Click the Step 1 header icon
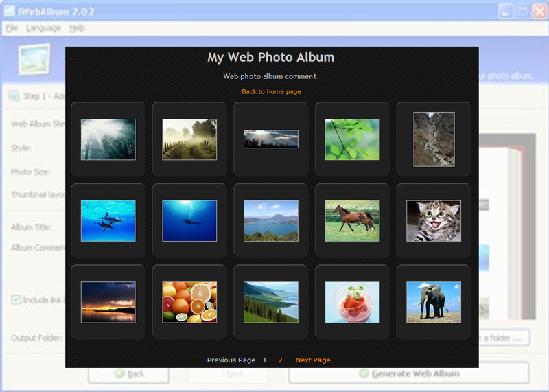The height and width of the screenshot is (392, 549). pos(14,95)
